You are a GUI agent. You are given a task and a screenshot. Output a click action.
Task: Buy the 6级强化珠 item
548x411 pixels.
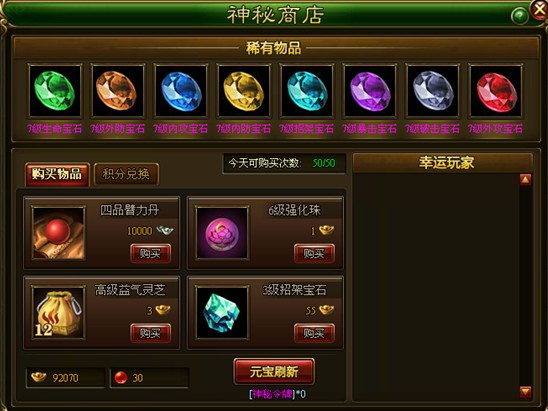coord(314,253)
